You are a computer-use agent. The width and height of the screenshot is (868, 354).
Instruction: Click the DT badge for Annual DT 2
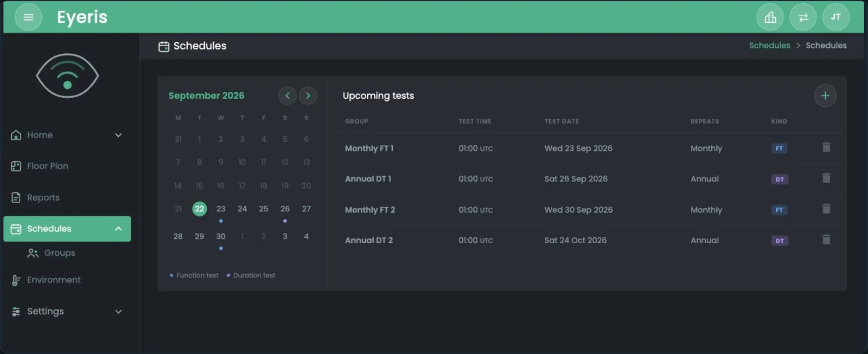click(780, 241)
